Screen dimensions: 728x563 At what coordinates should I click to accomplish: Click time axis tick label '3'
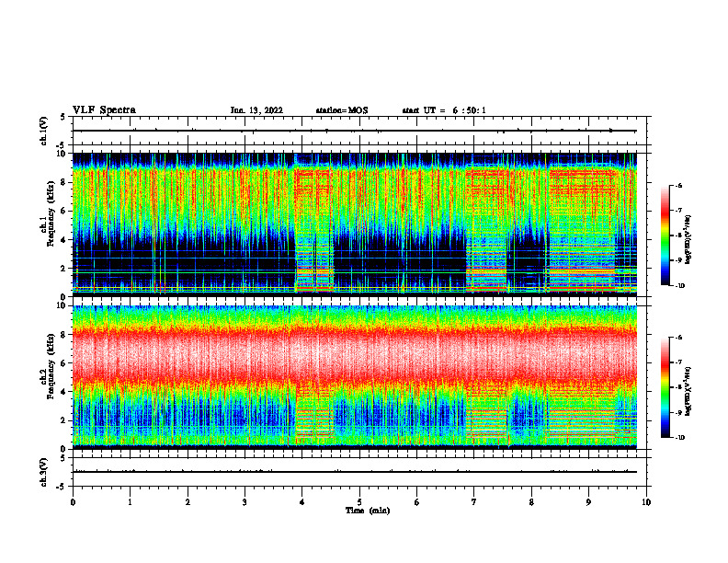coord(245,502)
